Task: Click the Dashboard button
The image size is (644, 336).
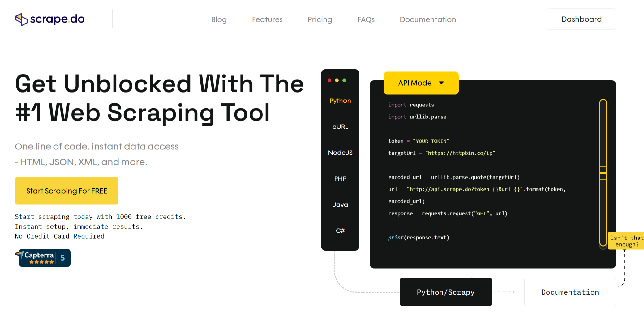Action: coord(581,19)
